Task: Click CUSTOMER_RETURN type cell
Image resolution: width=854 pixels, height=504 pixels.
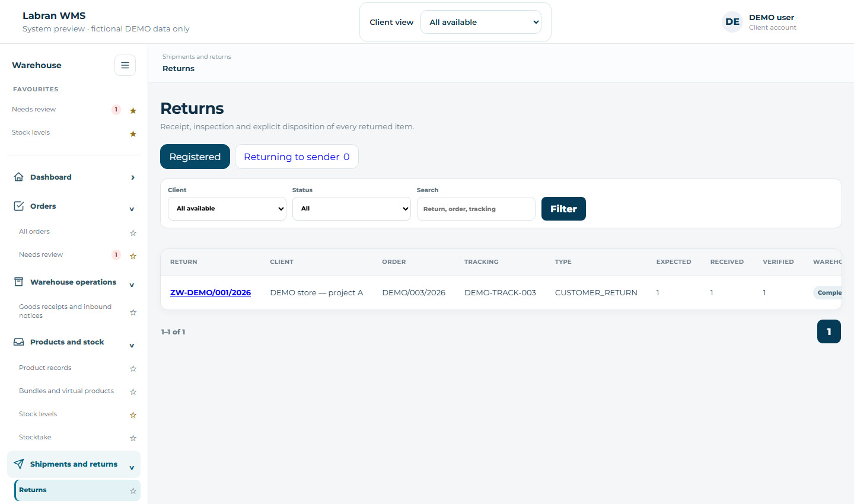Action: [x=596, y=292]
